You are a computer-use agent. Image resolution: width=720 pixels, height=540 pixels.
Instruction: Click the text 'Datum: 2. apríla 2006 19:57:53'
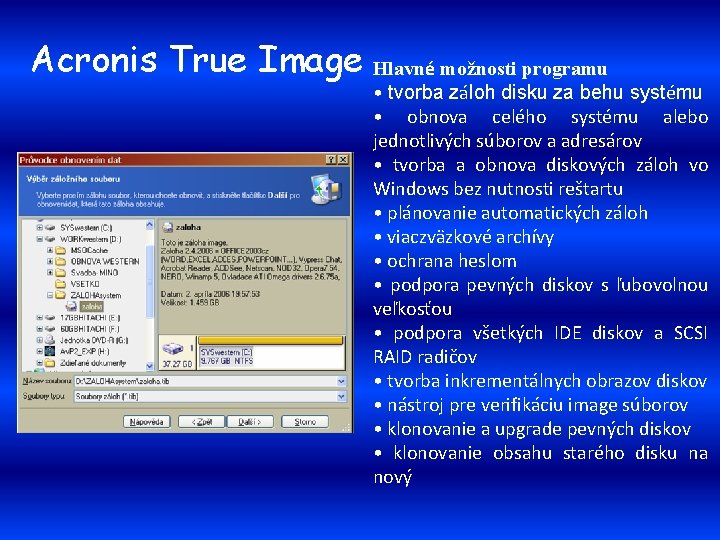(x=210, y=294)
